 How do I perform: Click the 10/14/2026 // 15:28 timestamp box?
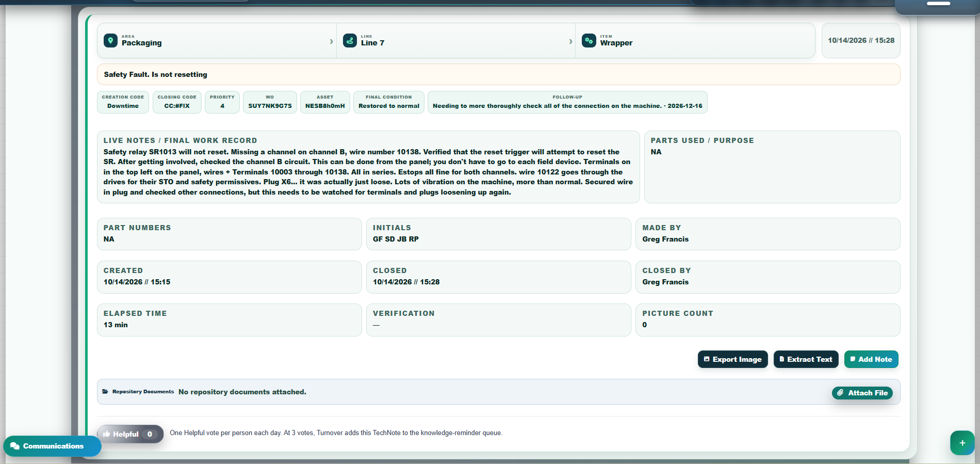click(x=861, y=40)
